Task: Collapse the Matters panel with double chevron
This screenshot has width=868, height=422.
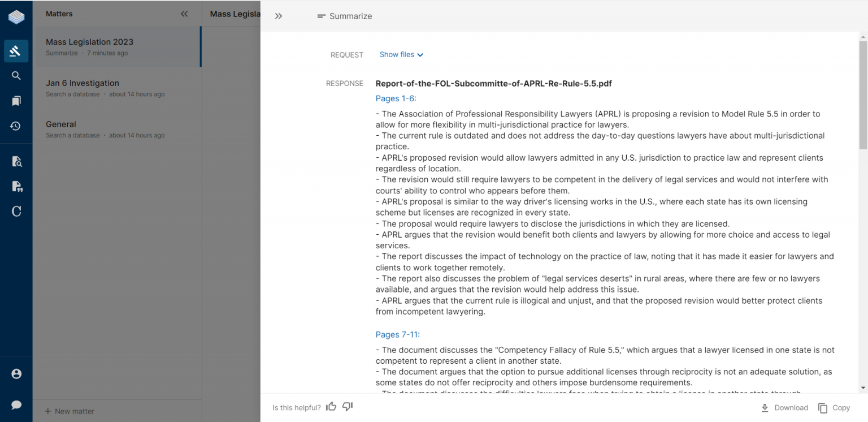Action: pos(184,14)
